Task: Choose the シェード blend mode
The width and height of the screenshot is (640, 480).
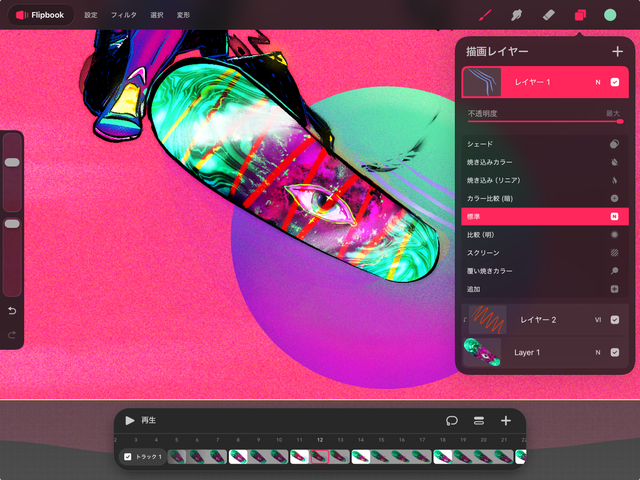Action: pyautogui.click(x=545, y=144)
